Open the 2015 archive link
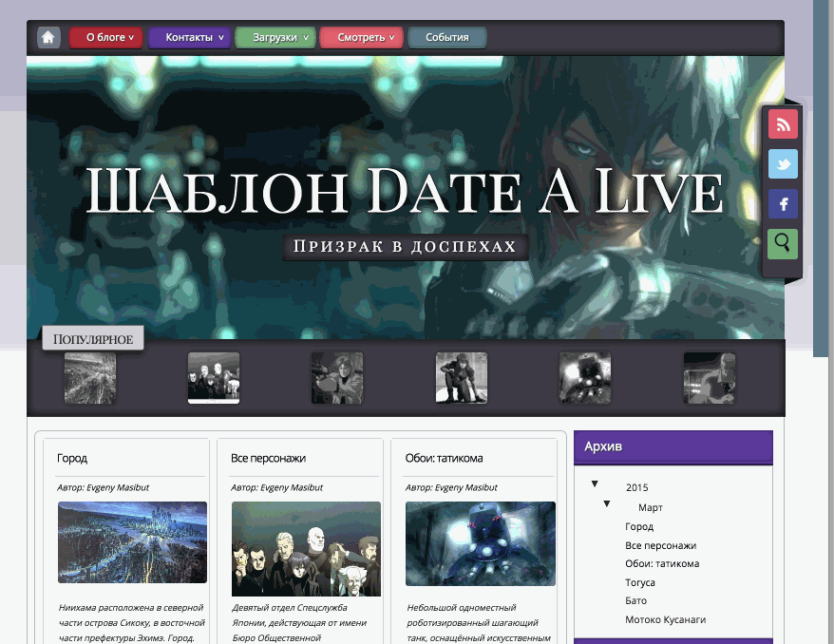This screenshot has height=644, width=834. pos(636,487)
